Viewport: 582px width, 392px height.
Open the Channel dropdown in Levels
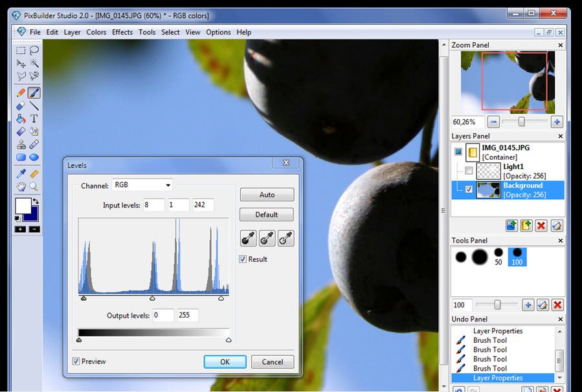[142, 185]
